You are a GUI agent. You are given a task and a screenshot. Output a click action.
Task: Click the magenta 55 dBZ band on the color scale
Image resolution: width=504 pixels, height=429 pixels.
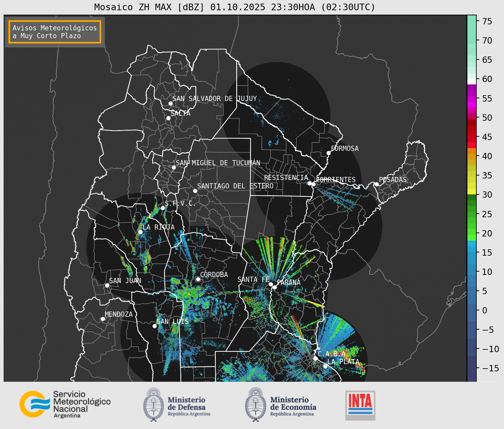[472, 99]
